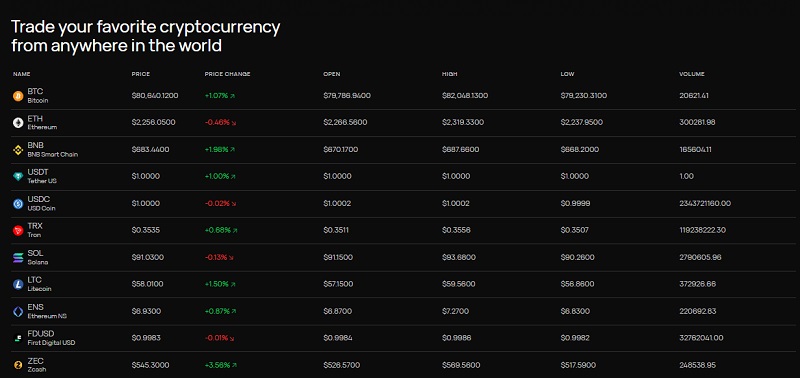
Task: Click the down arrow beside -0.13%
Action: coord(231,258)
